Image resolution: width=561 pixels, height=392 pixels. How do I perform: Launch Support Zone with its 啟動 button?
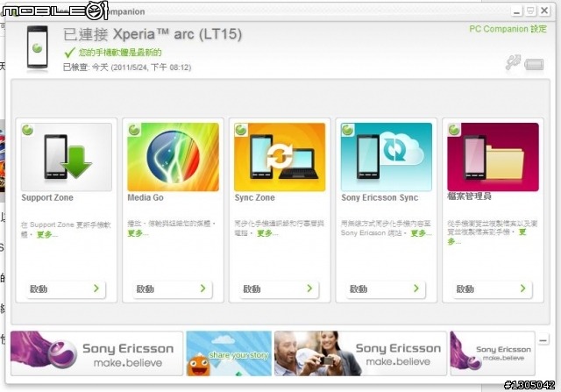pyautogui.click(x=66, y=289)
